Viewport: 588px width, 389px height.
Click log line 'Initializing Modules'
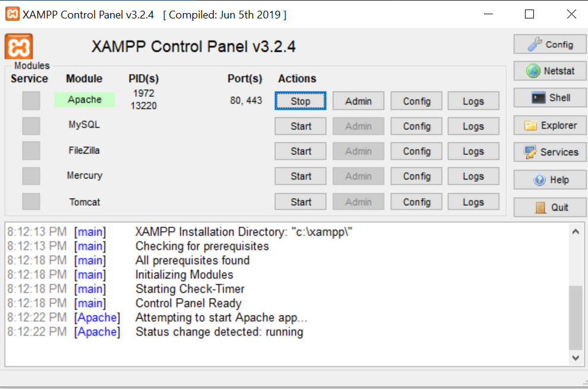pos(184,275)
